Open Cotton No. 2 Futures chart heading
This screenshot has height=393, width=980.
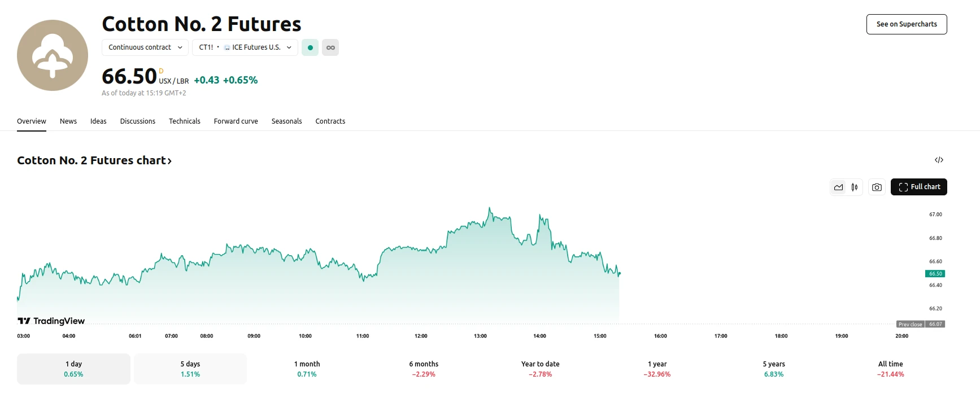(x=94, y=160)
